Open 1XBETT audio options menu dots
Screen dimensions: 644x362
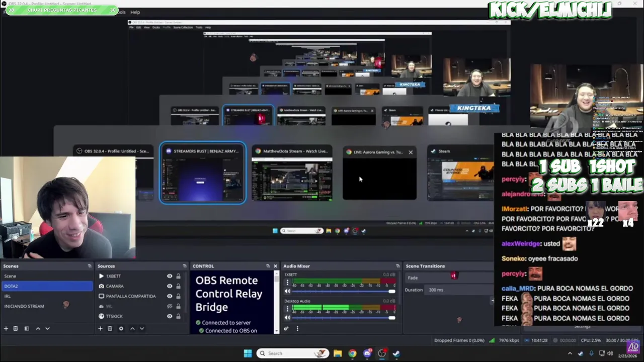pos(287,282)
